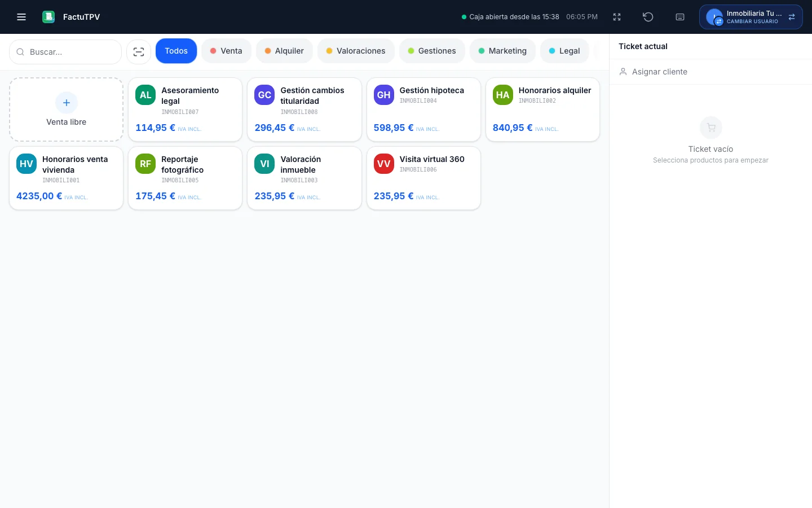Click the FactuTPV logo icon

tap(48, 17)
